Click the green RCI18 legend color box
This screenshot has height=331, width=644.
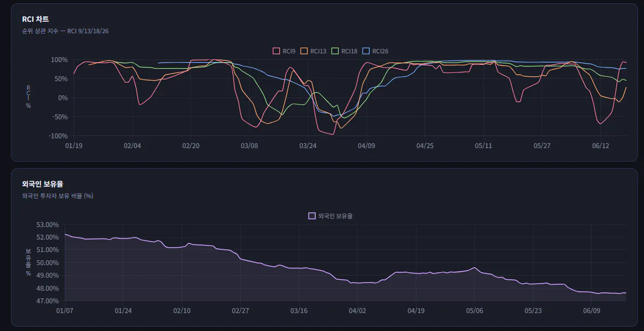335,51
